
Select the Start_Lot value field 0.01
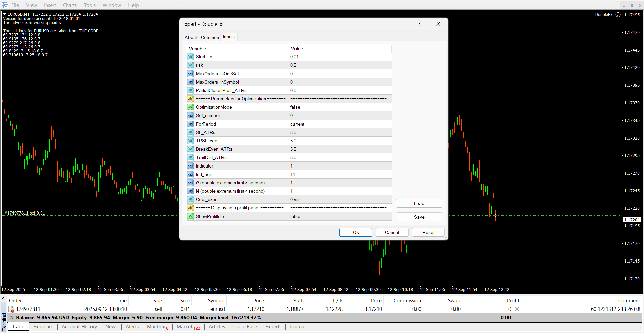(340, 57)
